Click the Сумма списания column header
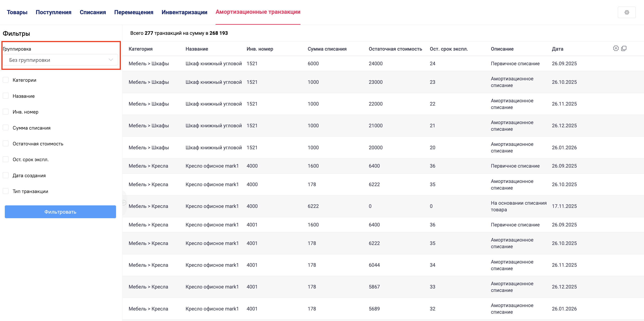 click(327, 49)
